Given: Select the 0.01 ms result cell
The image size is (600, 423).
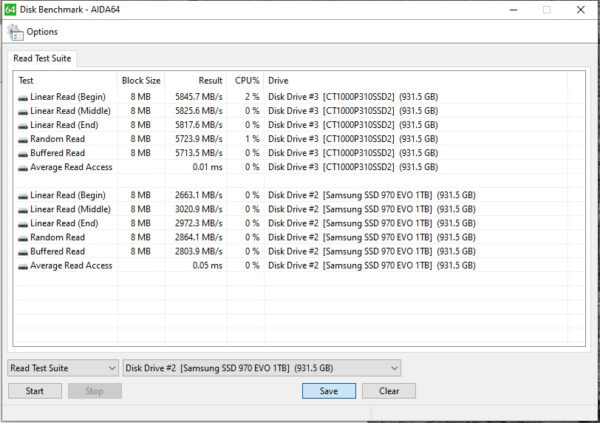Looking at the screenshot, I should tap(207, 167).
